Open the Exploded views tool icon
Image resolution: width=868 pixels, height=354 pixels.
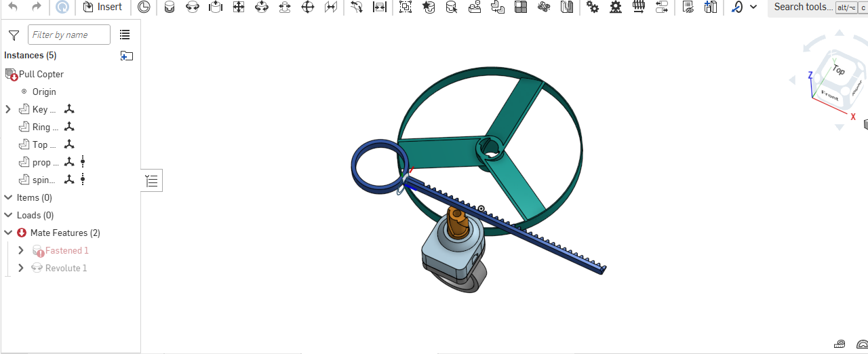point(566,7)
